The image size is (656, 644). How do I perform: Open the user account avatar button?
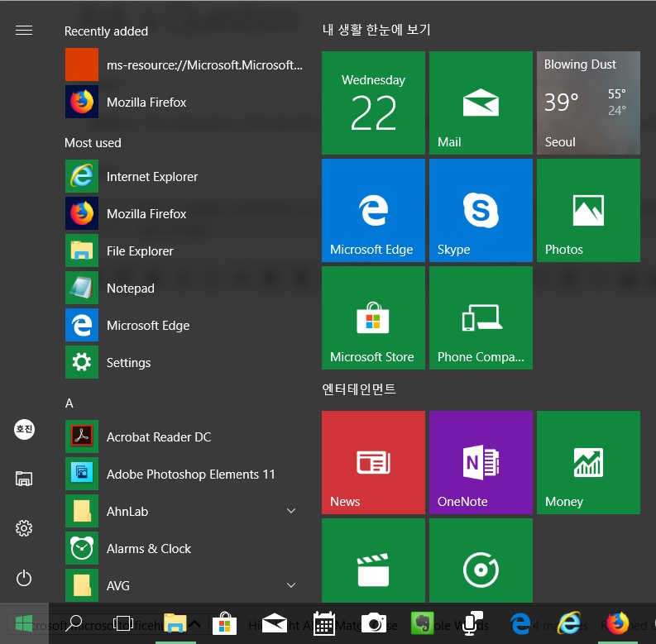[x=24, y=429]
